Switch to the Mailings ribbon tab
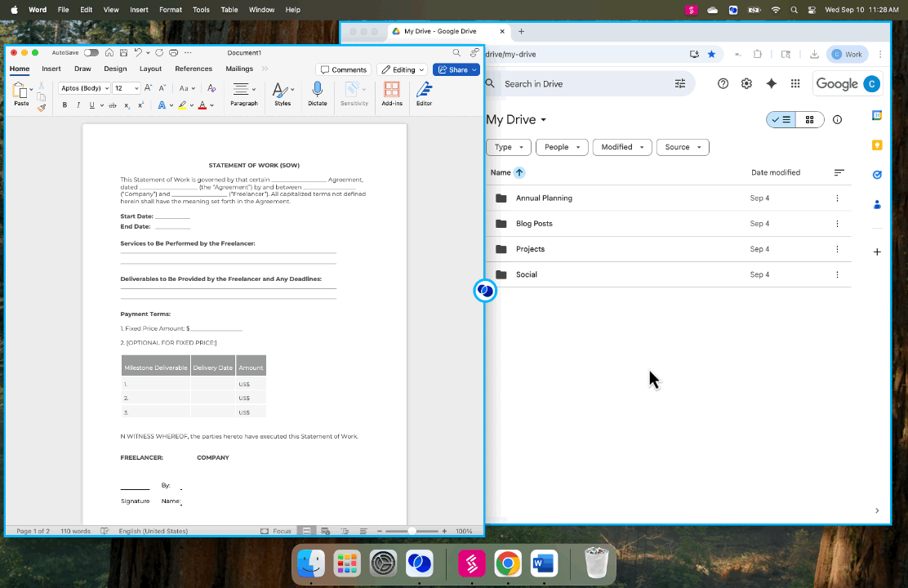Viewport: 908px width, 588px height. (x=239, y=69)
